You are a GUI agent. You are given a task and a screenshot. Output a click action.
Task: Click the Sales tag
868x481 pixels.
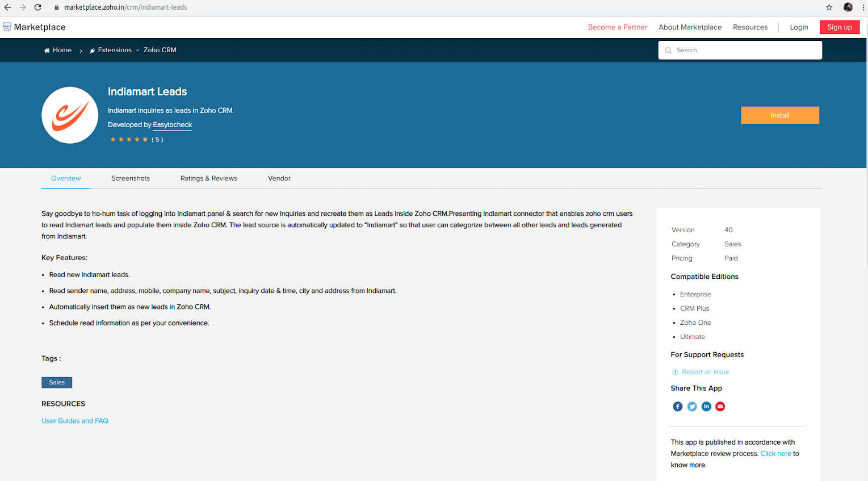(57, 383)
